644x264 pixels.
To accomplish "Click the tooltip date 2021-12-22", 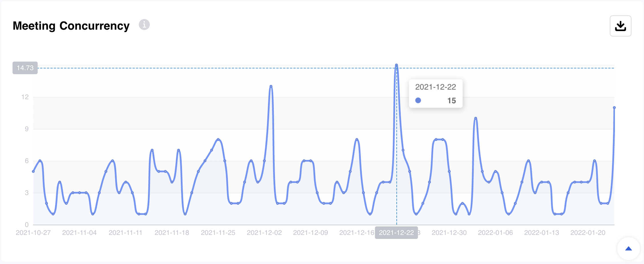I will click(436, 87).
